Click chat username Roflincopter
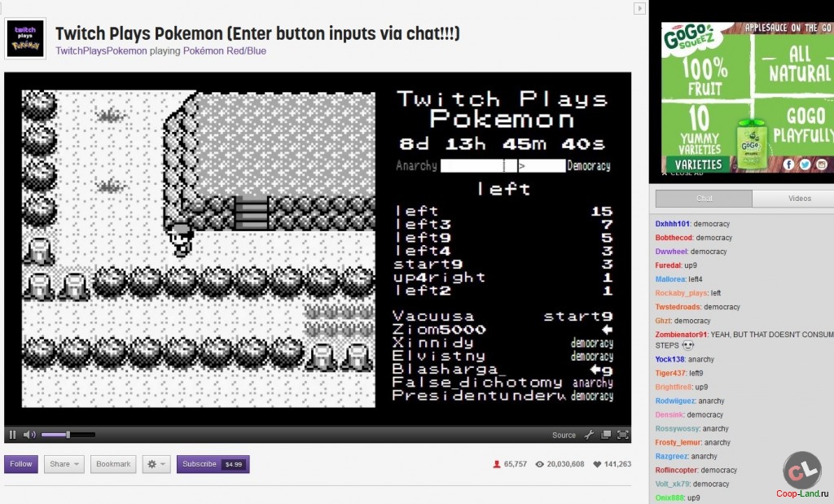This screenshot has height=504, width=834. (676, 470)
